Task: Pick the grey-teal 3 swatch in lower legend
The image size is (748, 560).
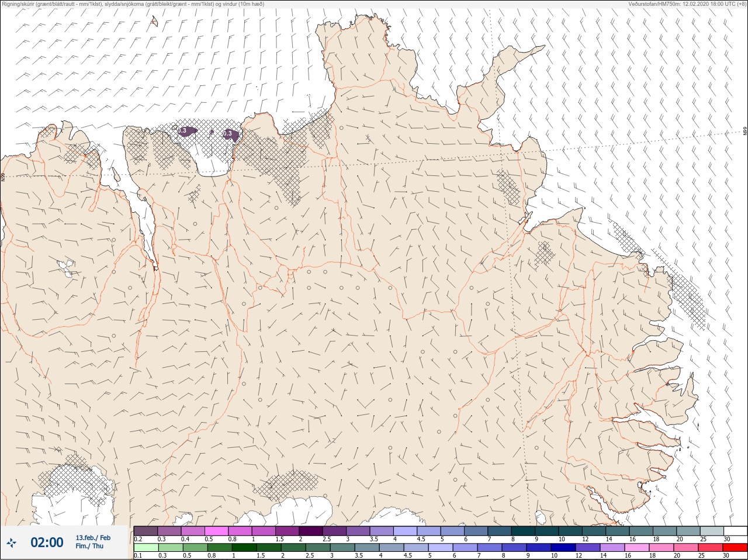Action: 342,548
